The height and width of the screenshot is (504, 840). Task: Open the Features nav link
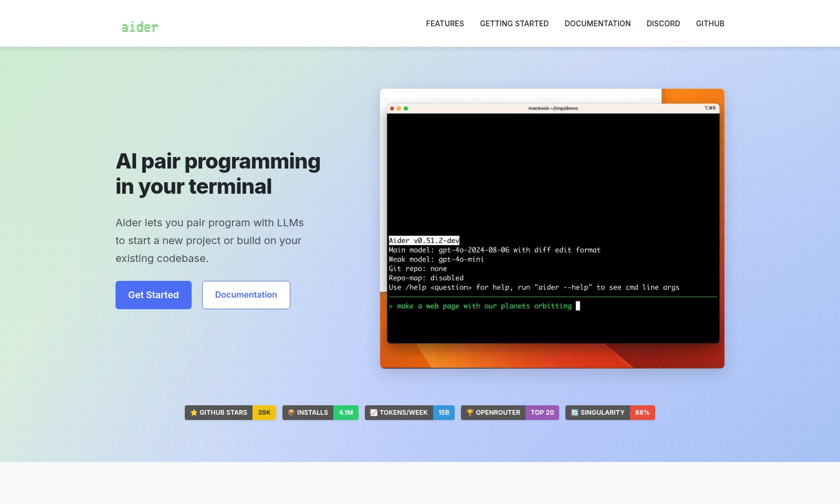(x=445, y=24)
